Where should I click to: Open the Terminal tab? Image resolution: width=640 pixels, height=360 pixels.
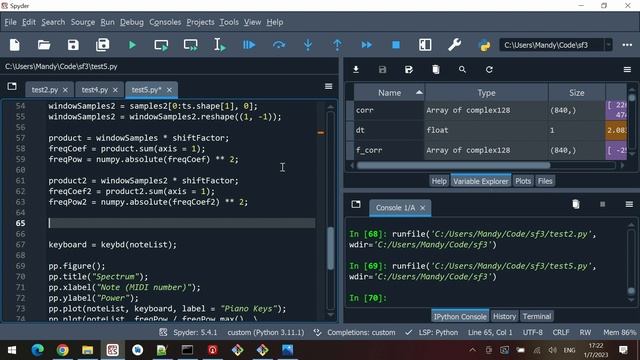point(537,316)
